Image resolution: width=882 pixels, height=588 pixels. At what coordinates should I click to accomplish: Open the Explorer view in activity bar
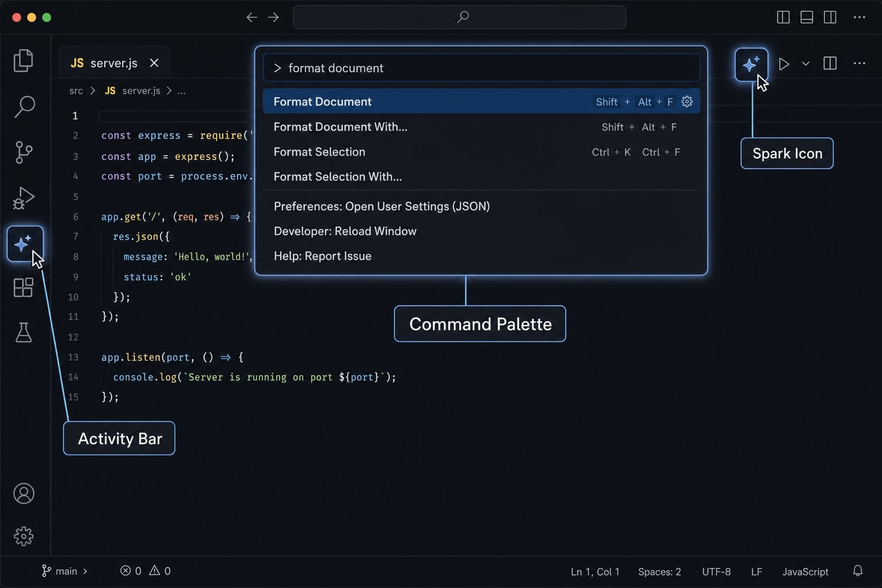[x=24, y=60]
